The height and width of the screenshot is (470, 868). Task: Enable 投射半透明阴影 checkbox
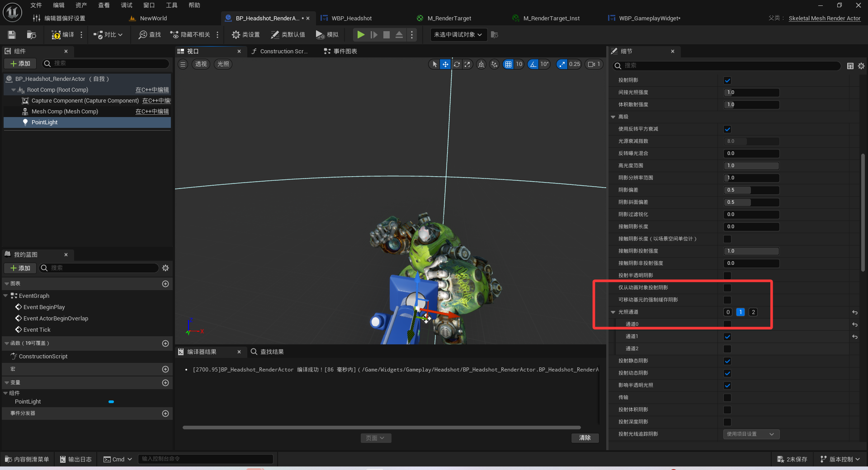coord(727,276)
